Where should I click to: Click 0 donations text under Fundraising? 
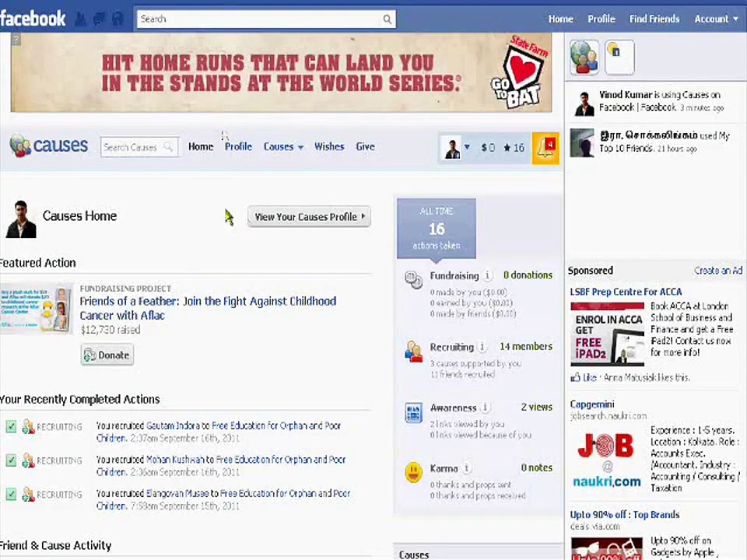(528, 275)
